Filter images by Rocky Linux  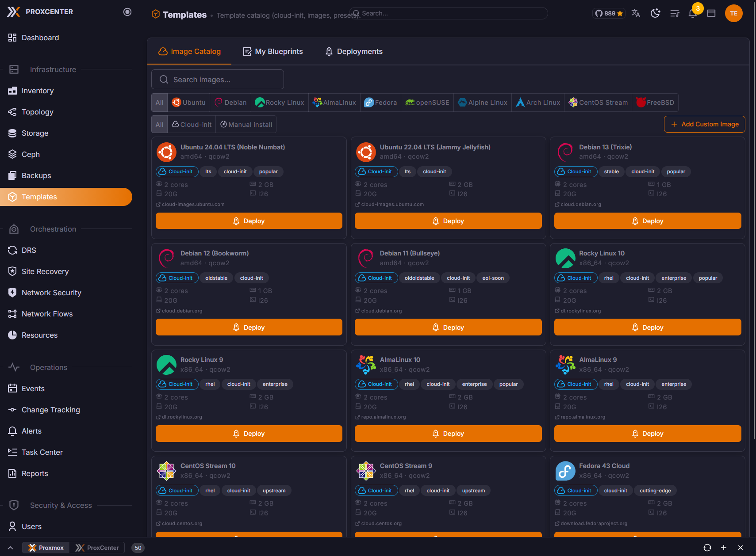tap(280, 103)
